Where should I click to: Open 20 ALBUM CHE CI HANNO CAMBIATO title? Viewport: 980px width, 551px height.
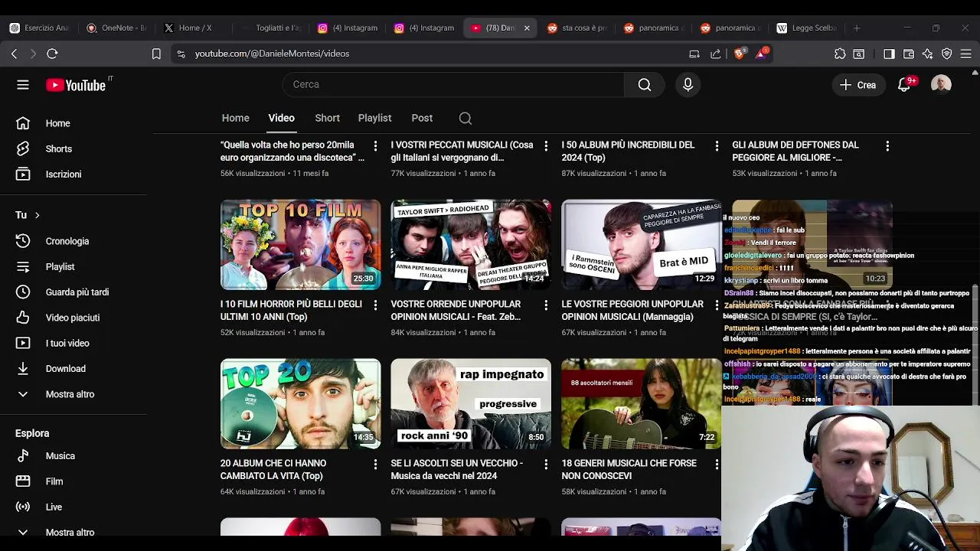pos(273,470)
